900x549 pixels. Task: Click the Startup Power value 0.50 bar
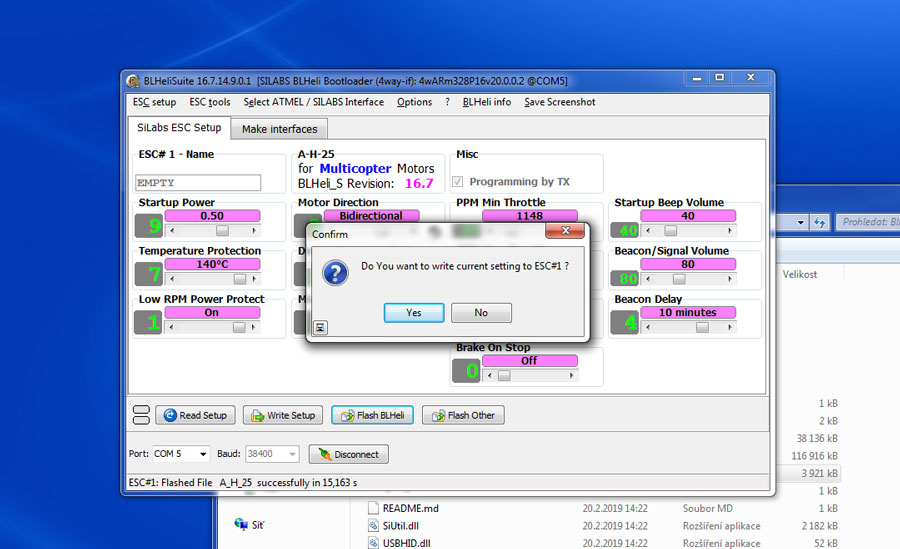(x=212, y=216)
